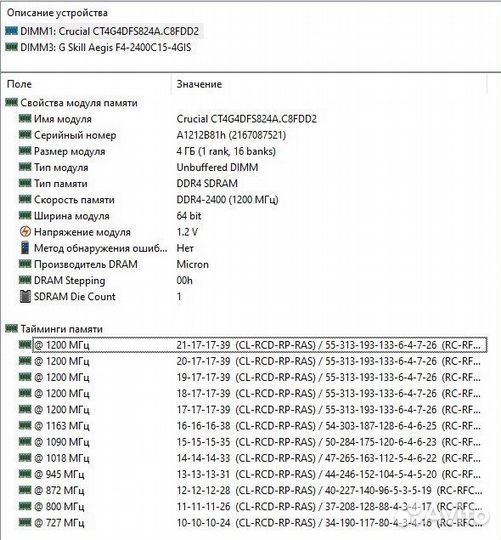The height and width of the screenshot is (540, 501).
Task: Click icon beside 'Размер модуля'
Action: pyautogui.click(x=25, y=151)
